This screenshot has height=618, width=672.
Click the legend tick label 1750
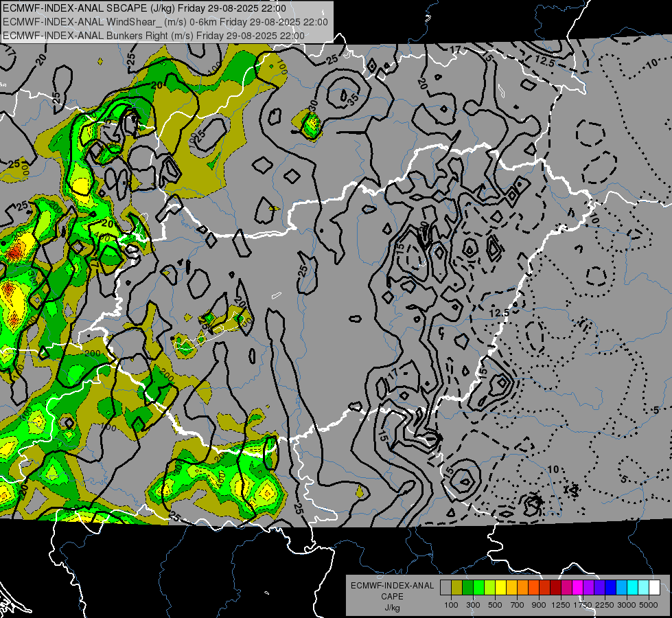coord(583,605)
